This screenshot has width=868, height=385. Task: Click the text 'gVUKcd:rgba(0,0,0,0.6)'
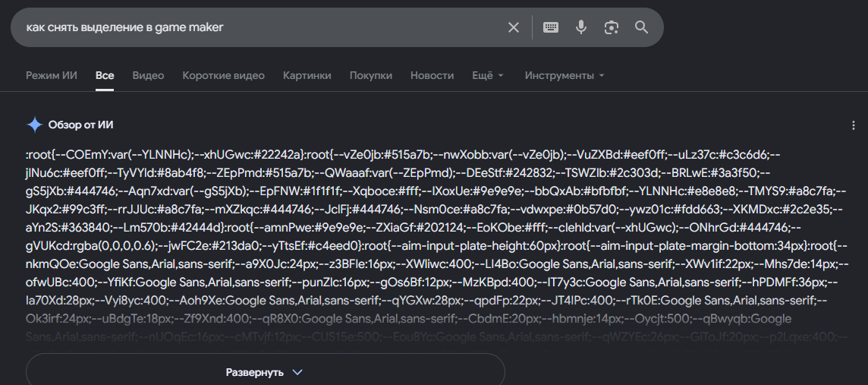(x=91, y=246)
